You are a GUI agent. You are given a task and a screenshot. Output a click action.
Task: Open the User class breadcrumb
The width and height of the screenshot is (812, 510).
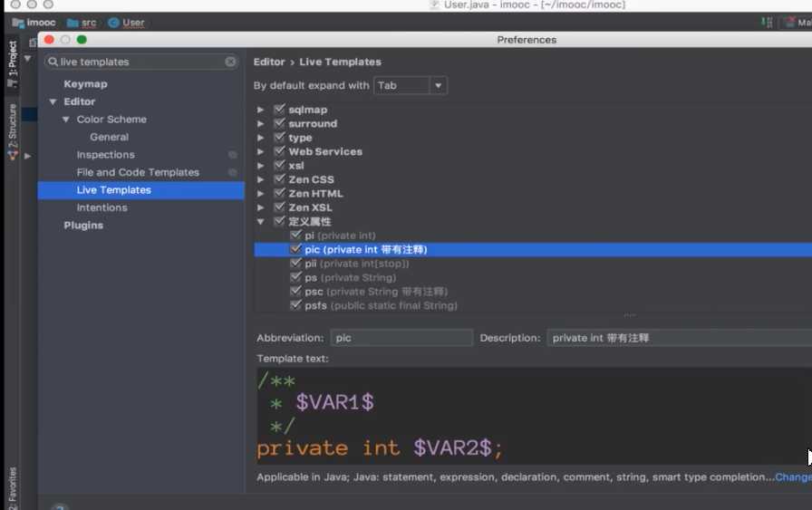tap(126, 23)
